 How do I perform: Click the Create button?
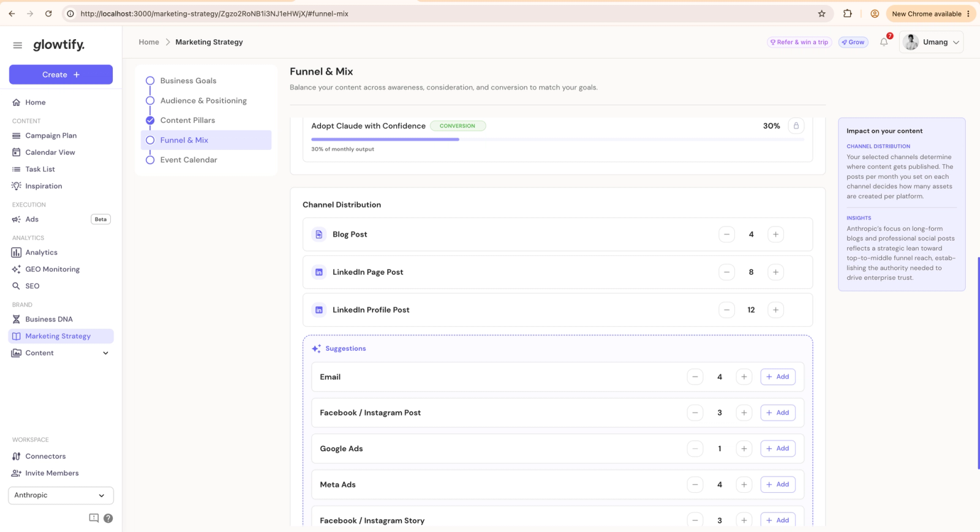pos(61,75)
